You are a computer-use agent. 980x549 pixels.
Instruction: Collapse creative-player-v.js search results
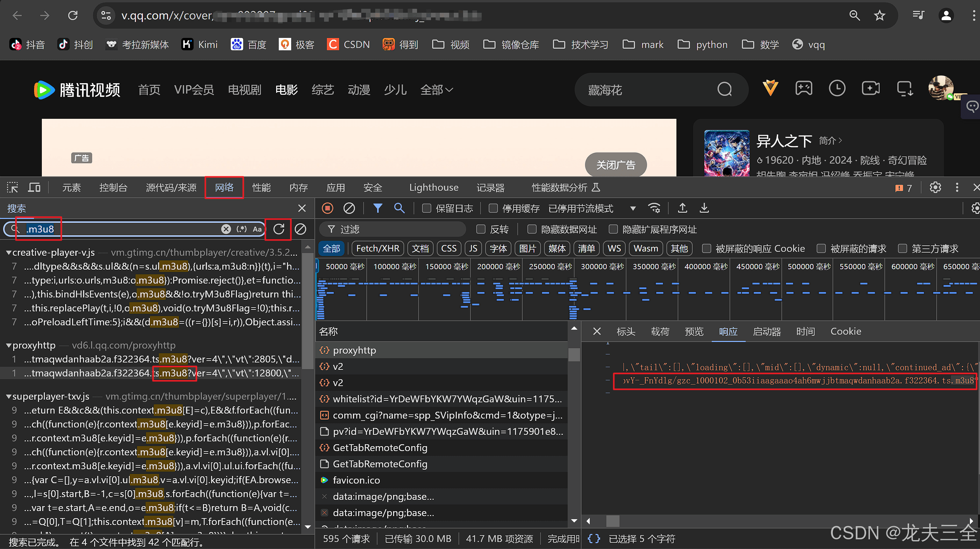[x=9, y=253]
